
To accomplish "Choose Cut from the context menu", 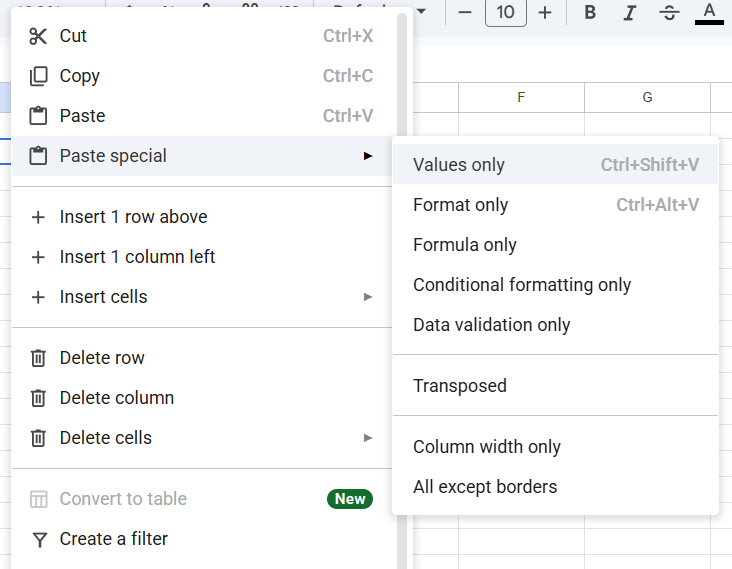I will [73, 36].
